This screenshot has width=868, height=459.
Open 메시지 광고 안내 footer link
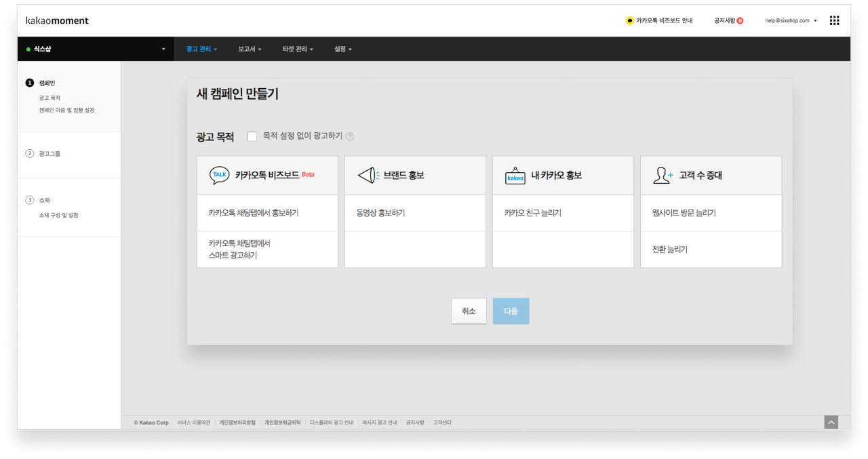pos(380,422)
